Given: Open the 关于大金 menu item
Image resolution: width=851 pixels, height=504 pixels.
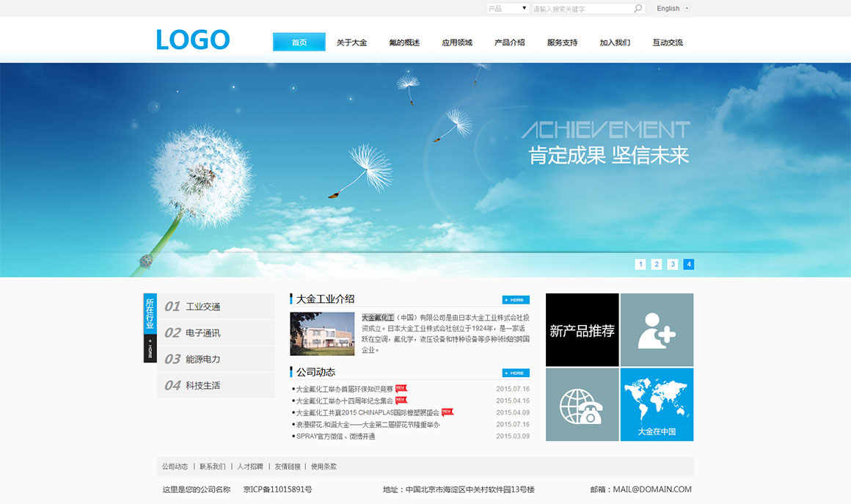Looking at the screenshot, I should click(x=351, y=43).
